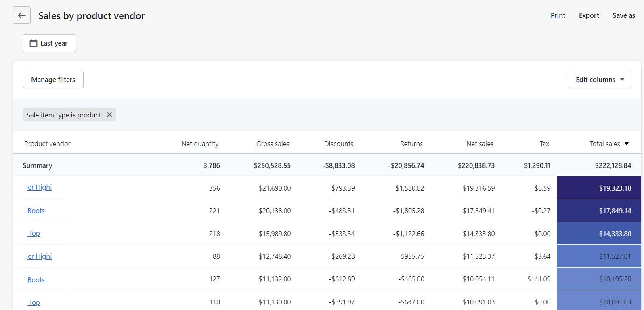The width and height of the screenshot is (644, 310).
Task: Select the $10,195.20 total sales cell
Action: coord(599,279)
